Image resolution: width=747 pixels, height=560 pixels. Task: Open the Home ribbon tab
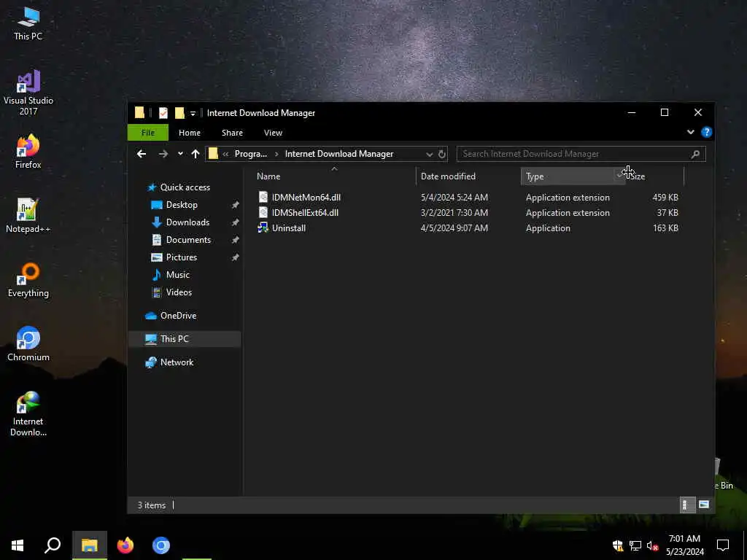point(189,133)
